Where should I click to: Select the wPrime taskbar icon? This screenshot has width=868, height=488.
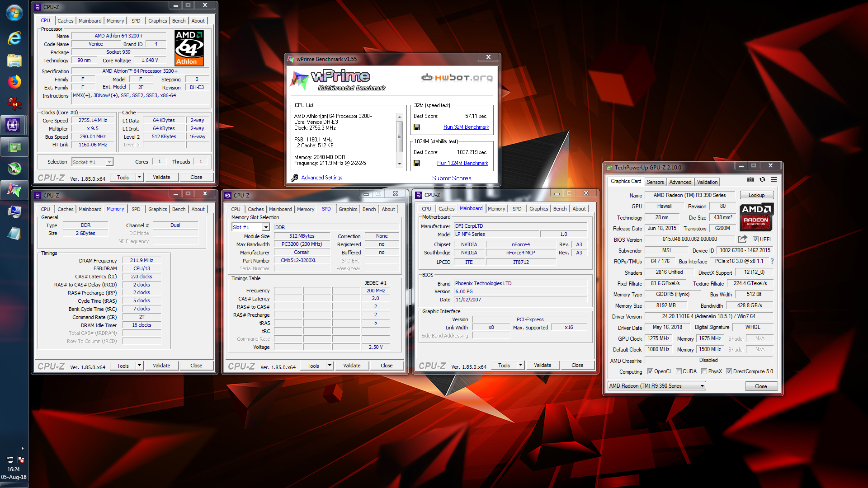point(14,190)
